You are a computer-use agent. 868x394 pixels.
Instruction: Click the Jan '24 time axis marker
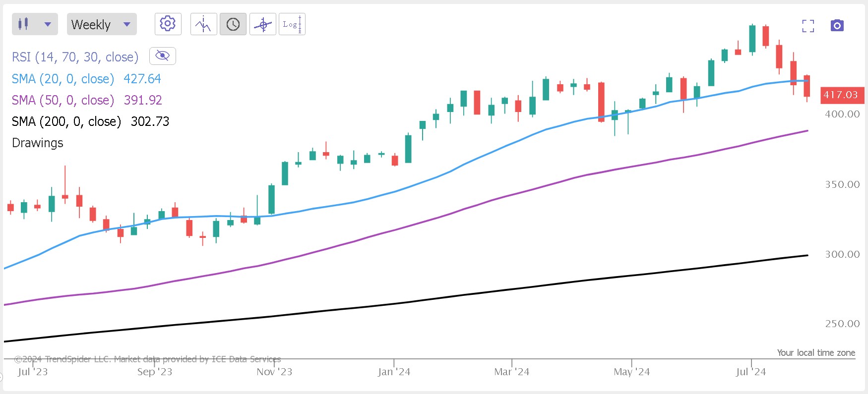tap(394, 372)
